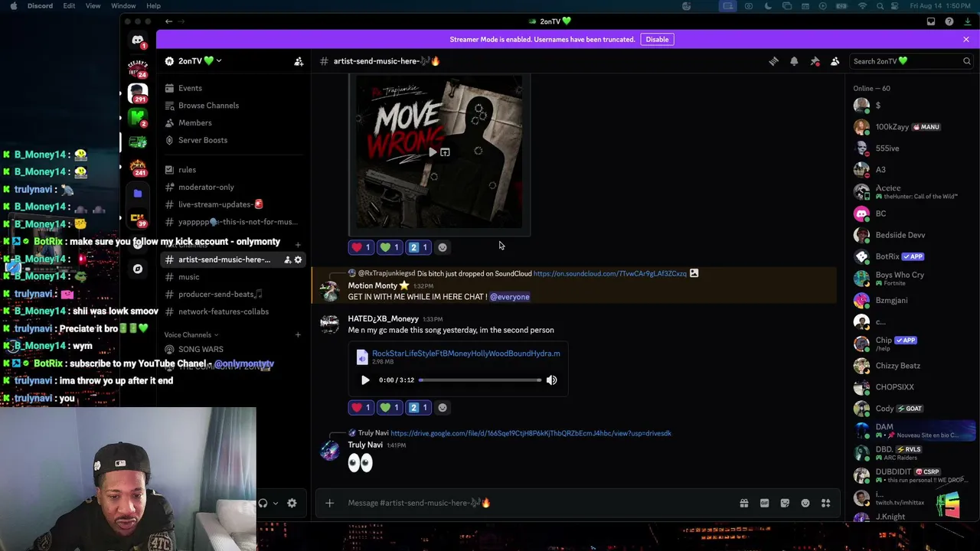
Task: Create invite for artist-send-music-here channel
Action: 287,259
